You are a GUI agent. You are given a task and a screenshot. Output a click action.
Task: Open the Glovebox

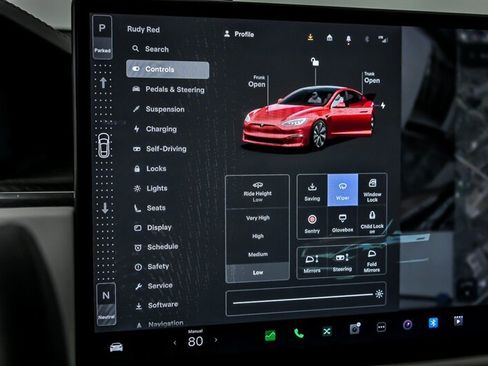tap(342, 223)
